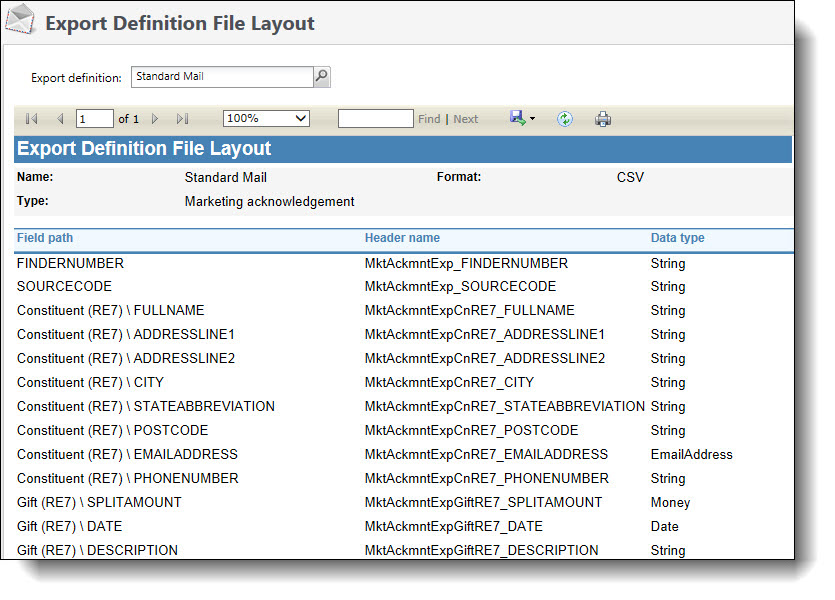Go to first page of report
This screenshot has width=835, height=600.
32,119
